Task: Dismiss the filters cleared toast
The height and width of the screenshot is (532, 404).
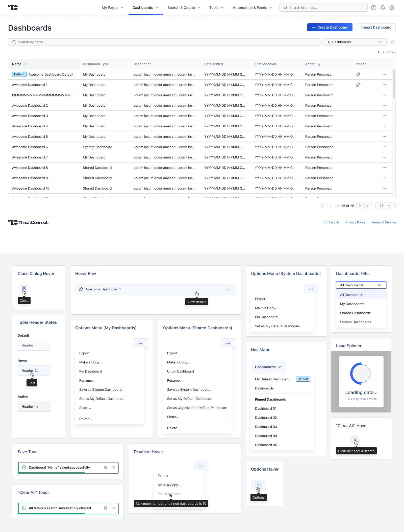Action: 114,508
